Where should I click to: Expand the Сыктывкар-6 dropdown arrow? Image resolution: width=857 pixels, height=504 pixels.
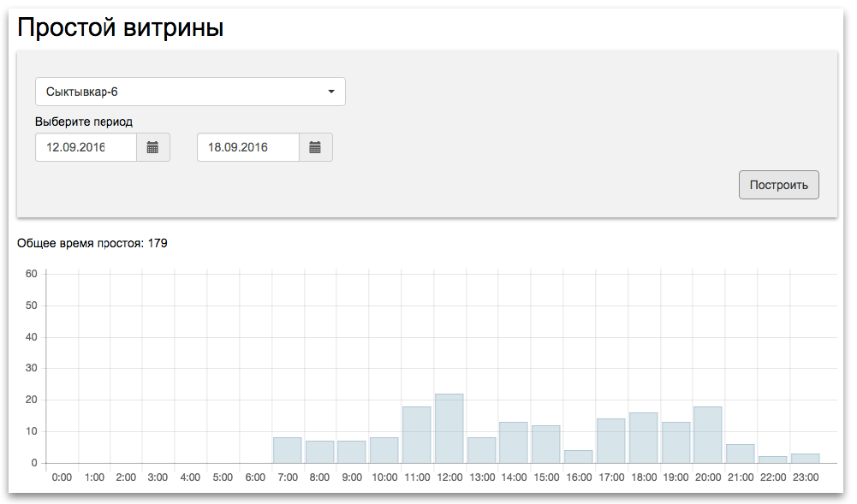click(331, 92)
